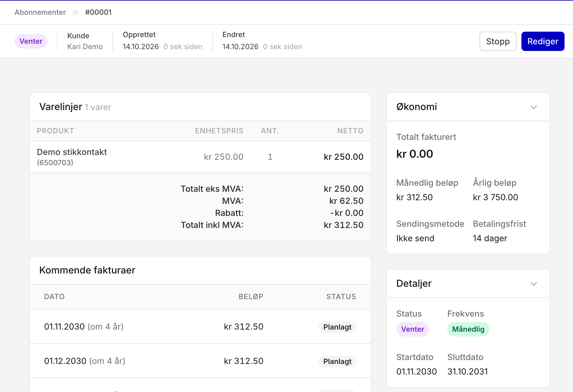Go back to Abonnementer breadcrumb
The width and height of the screenshot is (573, 392).
pyautogui.click(x=40, y=12)
